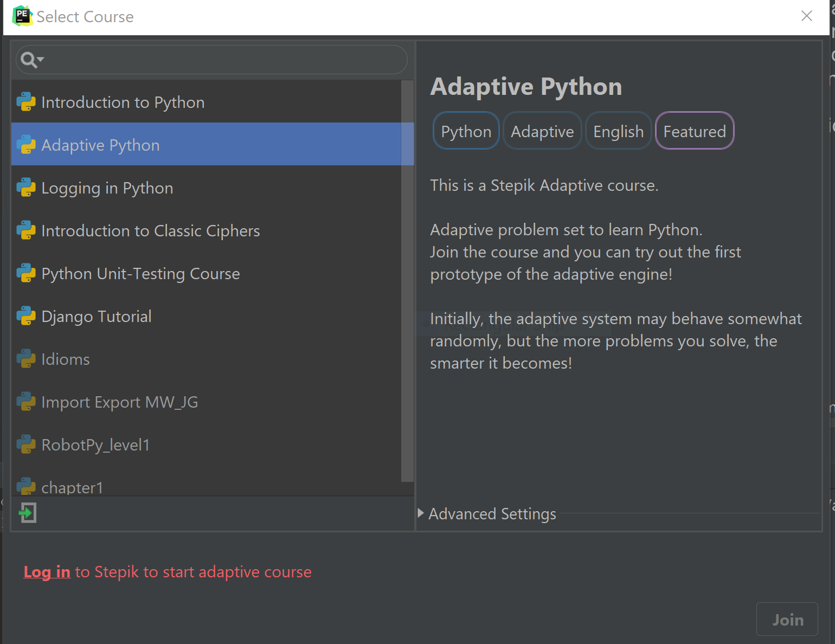This screenshot has width=835, height=644.
Task: Click 'Adaptive problem set to learn Python.' text
Action: (x=566, y=230)
